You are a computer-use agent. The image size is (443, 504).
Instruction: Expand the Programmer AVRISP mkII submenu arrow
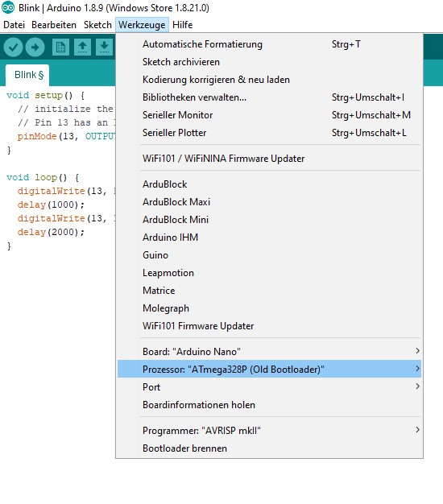tap(417, 430)
